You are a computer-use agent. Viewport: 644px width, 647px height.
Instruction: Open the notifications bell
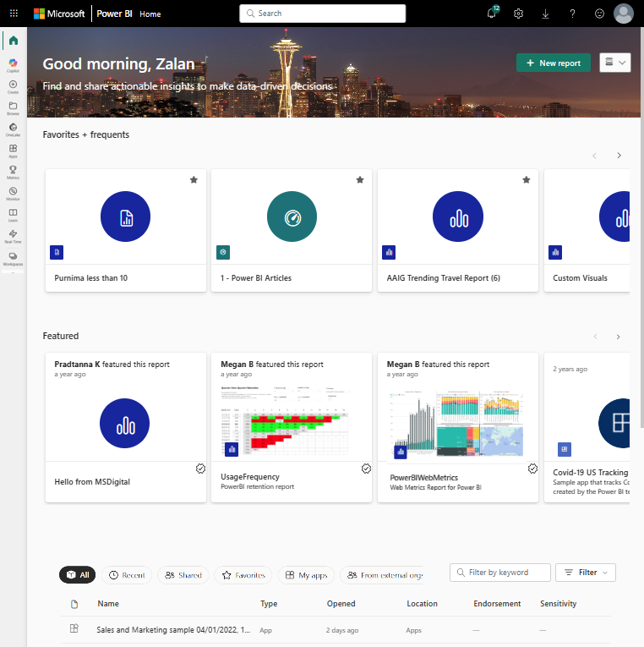click(x=492, y=14)
